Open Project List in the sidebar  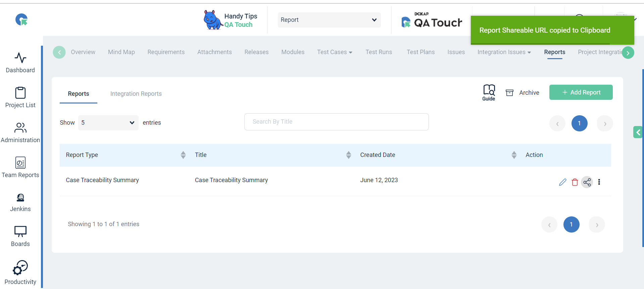[20, 97]
